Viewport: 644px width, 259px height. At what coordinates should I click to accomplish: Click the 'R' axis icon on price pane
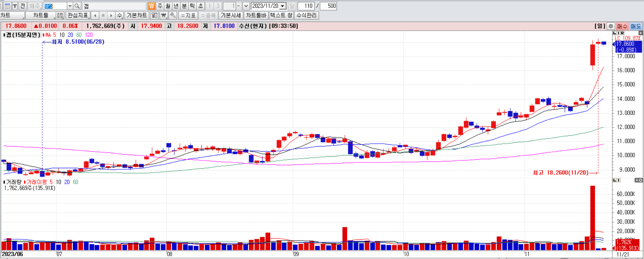(x=622, y=33)
